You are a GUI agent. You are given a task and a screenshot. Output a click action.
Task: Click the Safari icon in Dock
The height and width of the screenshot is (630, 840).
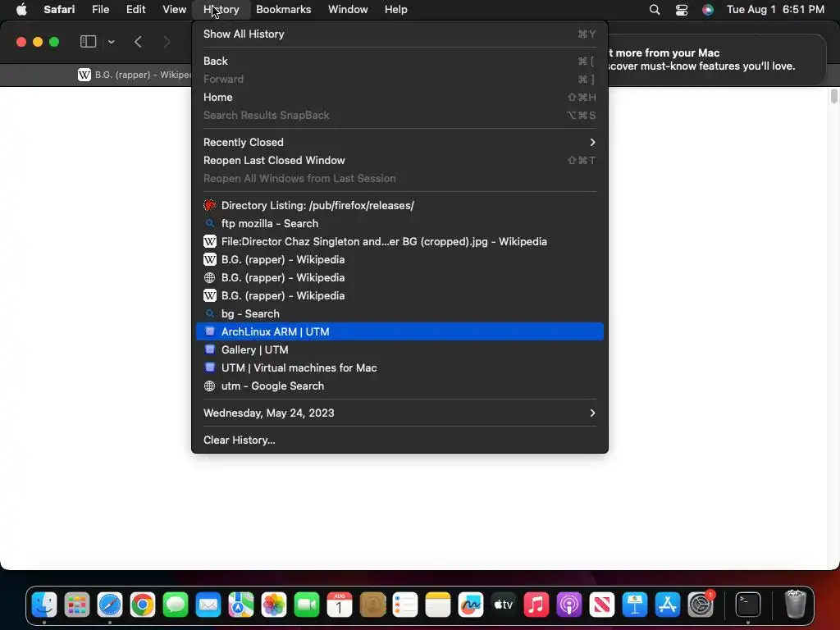(110, 605)
